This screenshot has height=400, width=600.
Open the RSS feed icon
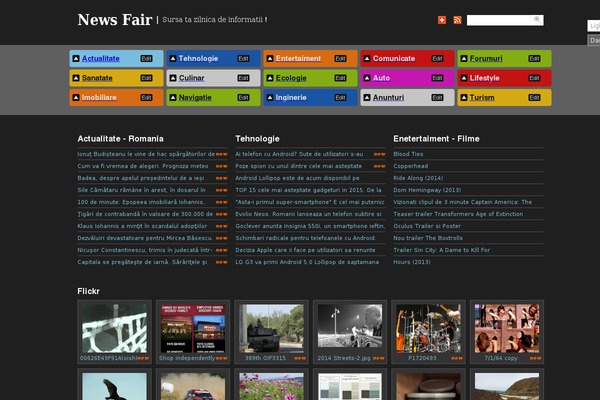point(457,20)
